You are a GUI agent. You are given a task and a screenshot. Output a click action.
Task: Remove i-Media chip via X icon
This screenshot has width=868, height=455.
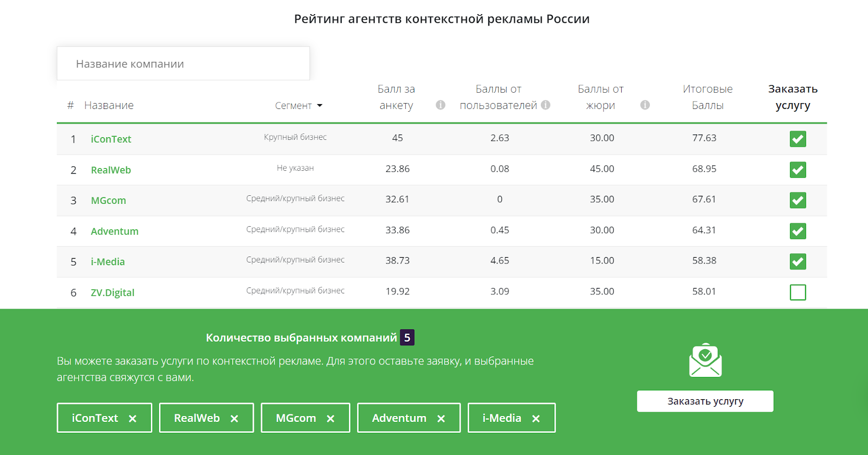(536, 419)
